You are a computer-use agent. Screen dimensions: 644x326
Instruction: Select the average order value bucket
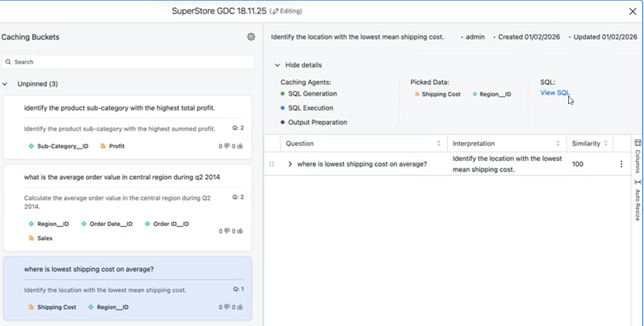(x=127, y=208)
